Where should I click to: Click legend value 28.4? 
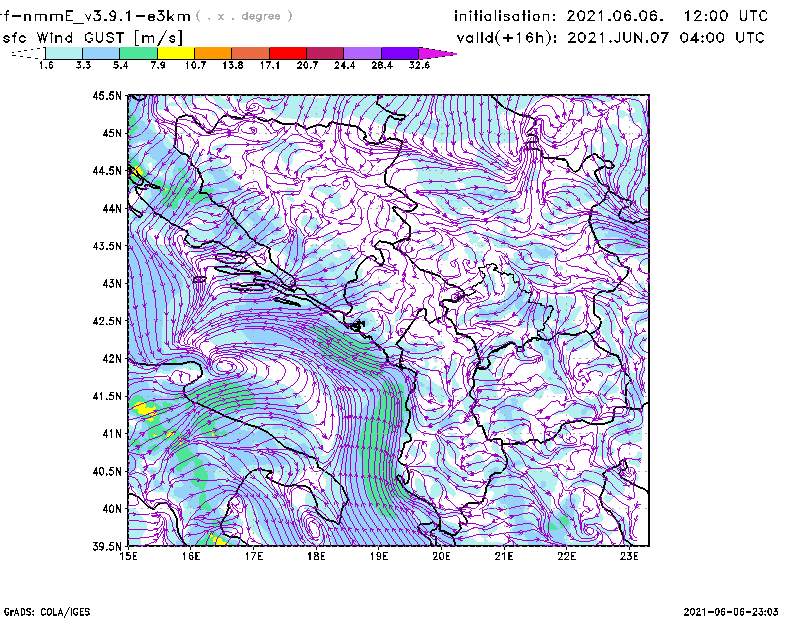tap(382, 65)
